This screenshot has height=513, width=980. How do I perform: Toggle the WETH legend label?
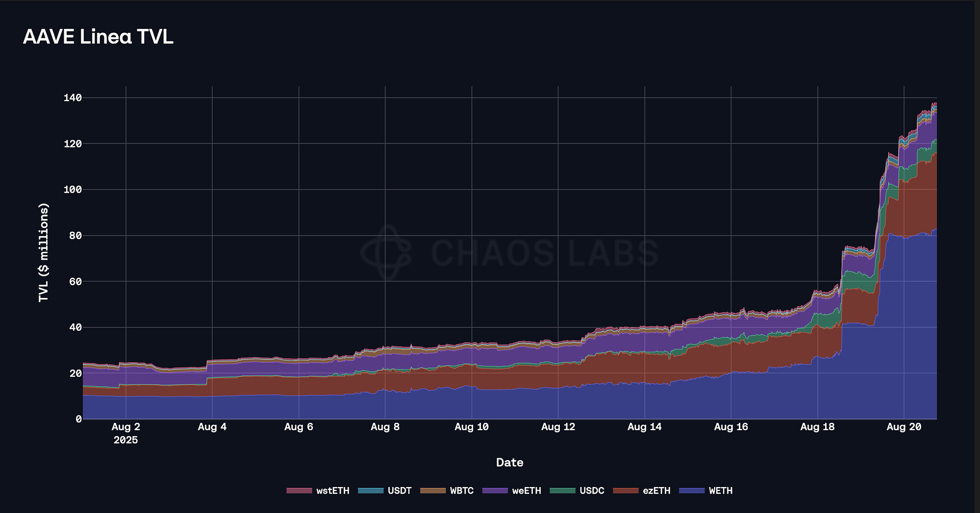pyautogui.click(x=721, y=490)
